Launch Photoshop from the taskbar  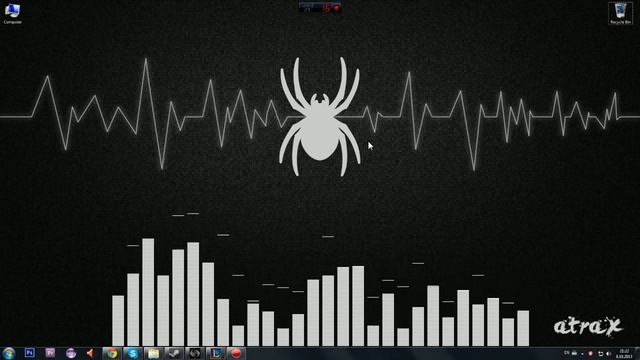click(29, 353)
